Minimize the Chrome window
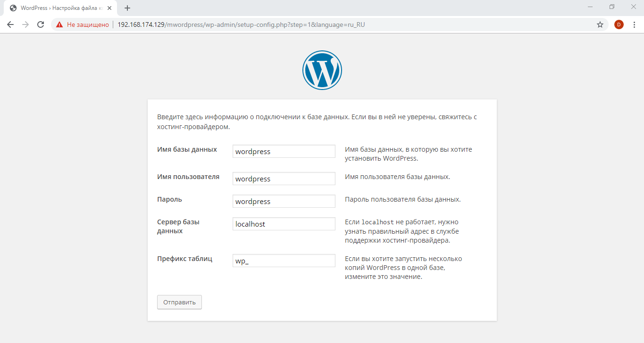 coord(590,7)
